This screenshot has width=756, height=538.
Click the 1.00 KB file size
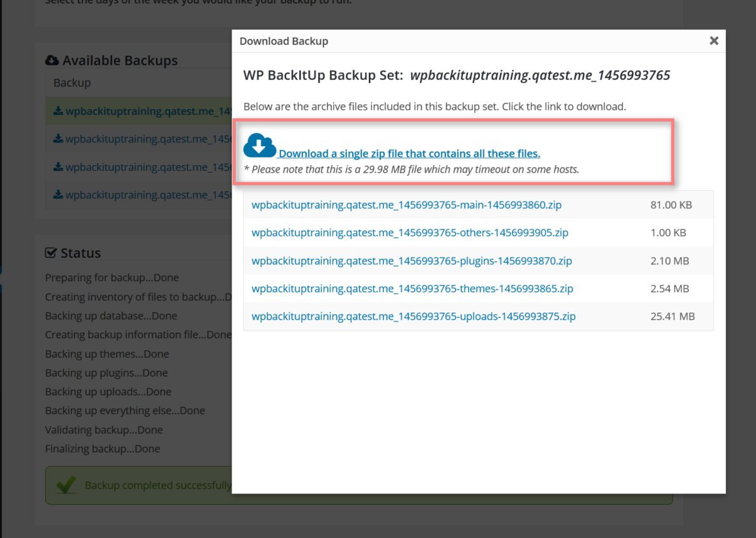pos(668,232)
